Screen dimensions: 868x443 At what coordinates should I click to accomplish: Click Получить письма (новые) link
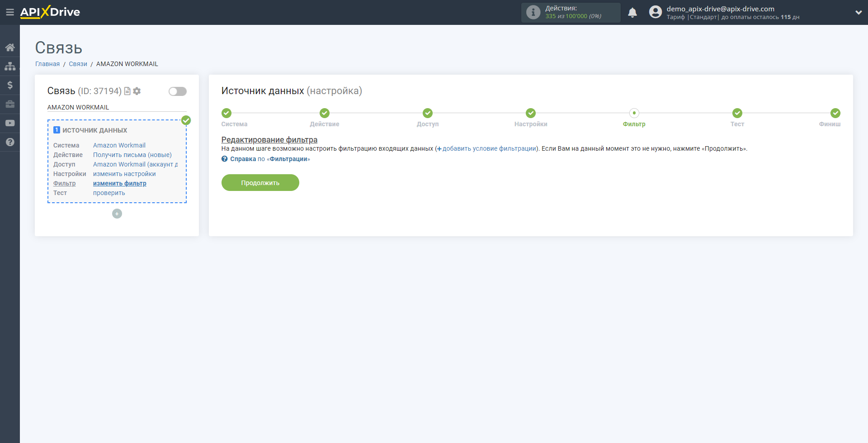[132, 155]
